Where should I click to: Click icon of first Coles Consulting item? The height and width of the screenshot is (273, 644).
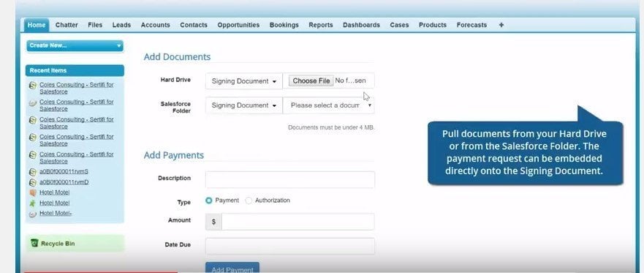[33, 85]
